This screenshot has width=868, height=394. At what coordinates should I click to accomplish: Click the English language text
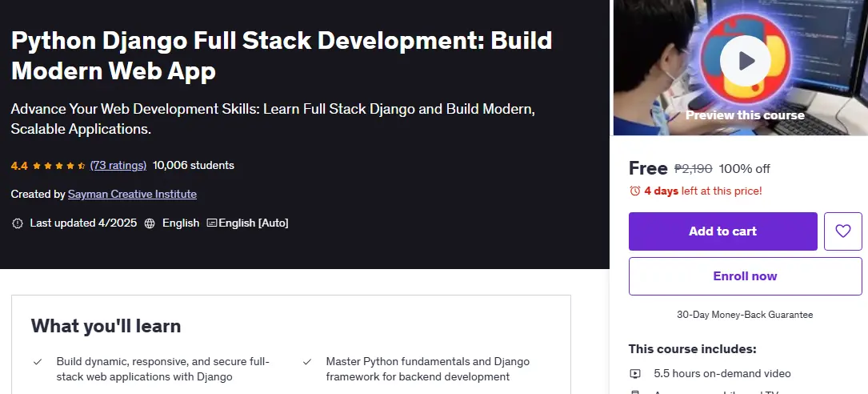181,223
